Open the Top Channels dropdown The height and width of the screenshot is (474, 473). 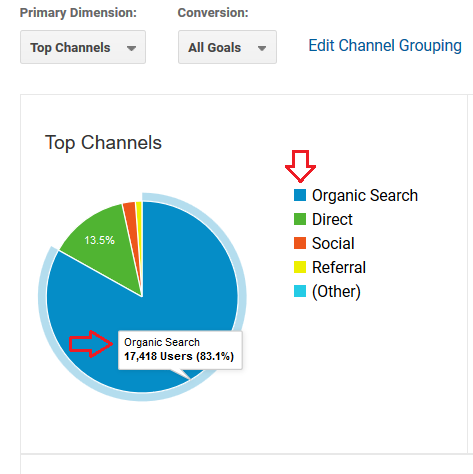[83, 47]
